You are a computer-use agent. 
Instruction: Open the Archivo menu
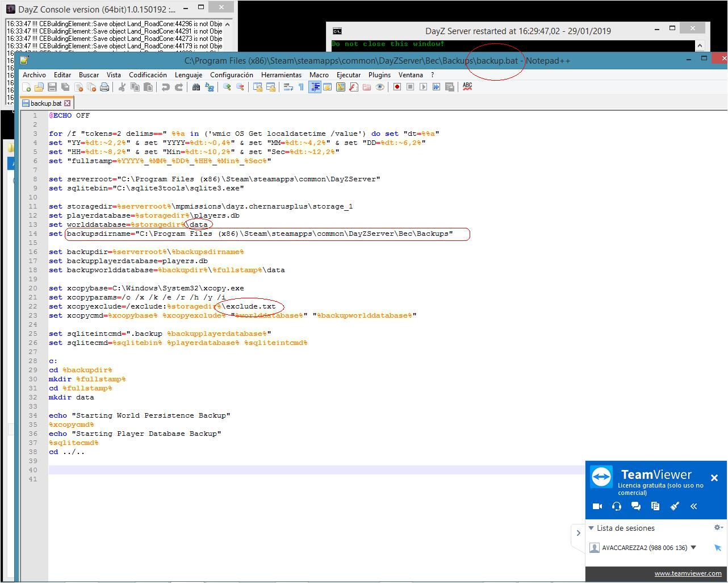(35, 75)
